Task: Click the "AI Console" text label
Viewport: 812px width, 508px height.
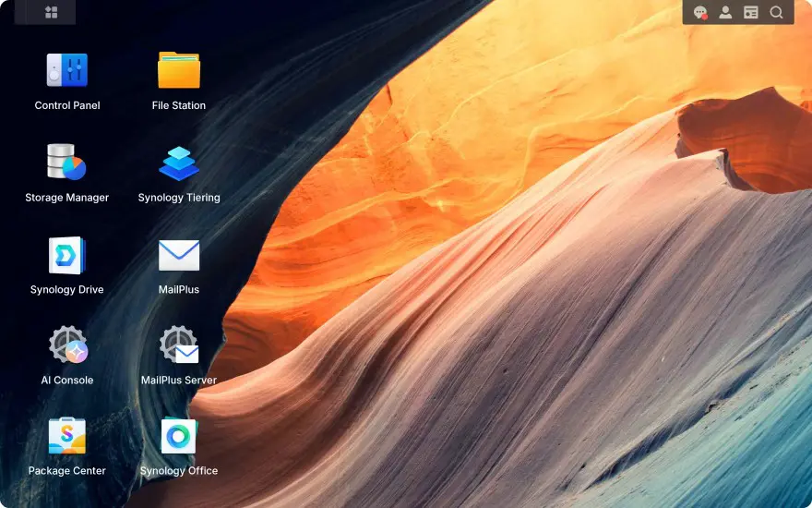Action: (67, 381)
